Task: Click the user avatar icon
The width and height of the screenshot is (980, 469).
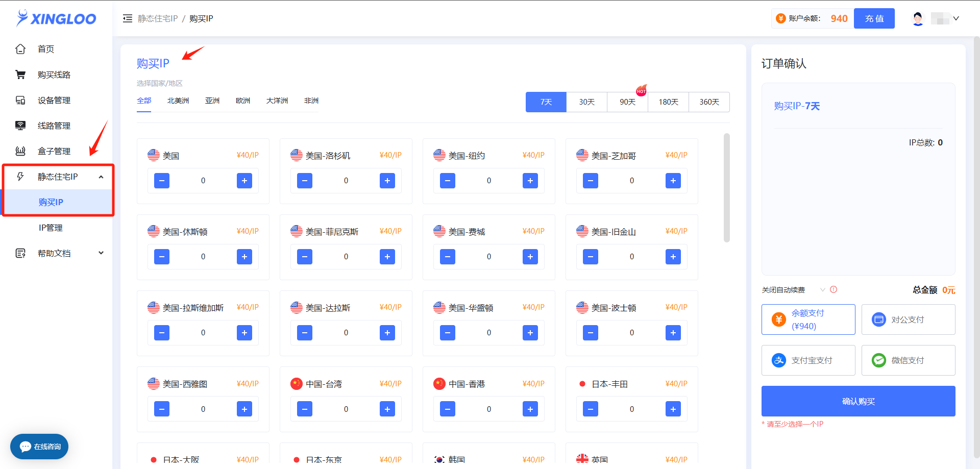Action: coord(918,18)
